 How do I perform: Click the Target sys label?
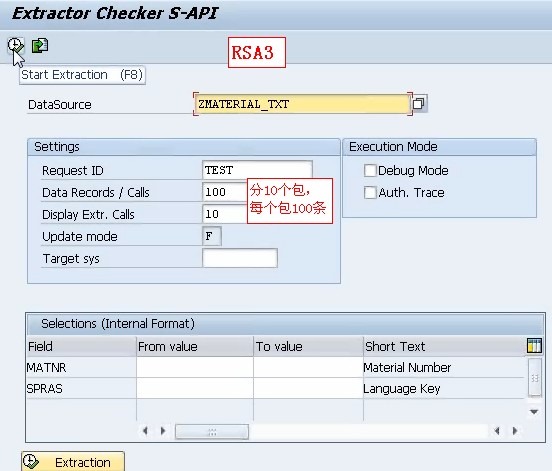pos(71,259)
